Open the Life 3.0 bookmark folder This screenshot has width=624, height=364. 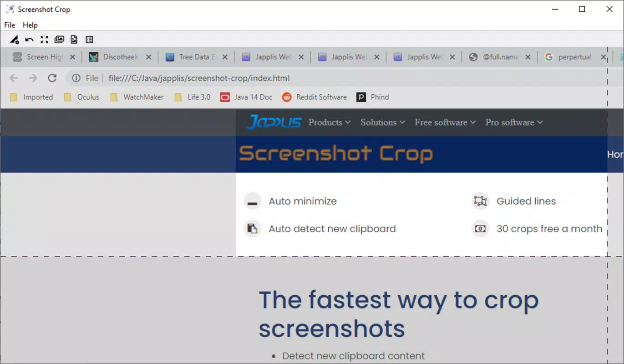tap(193, 97)
